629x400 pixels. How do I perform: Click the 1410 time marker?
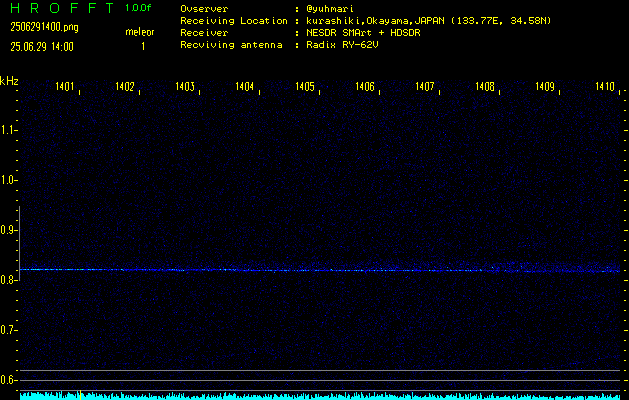pyautogui.click(x=605, y=86)
